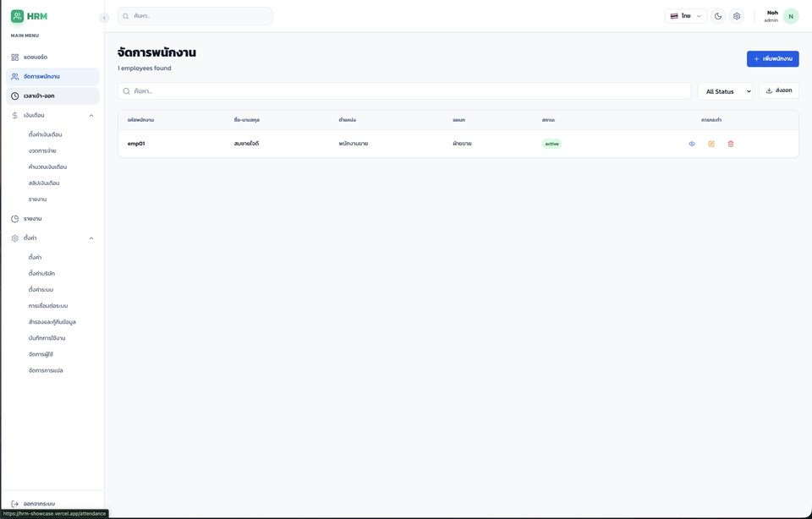Open the All Status dropdown filter

pos(725,91)
